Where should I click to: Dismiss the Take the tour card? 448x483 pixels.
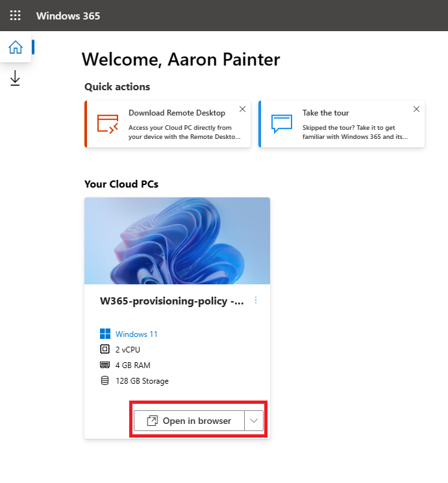(x=416, y=109)
